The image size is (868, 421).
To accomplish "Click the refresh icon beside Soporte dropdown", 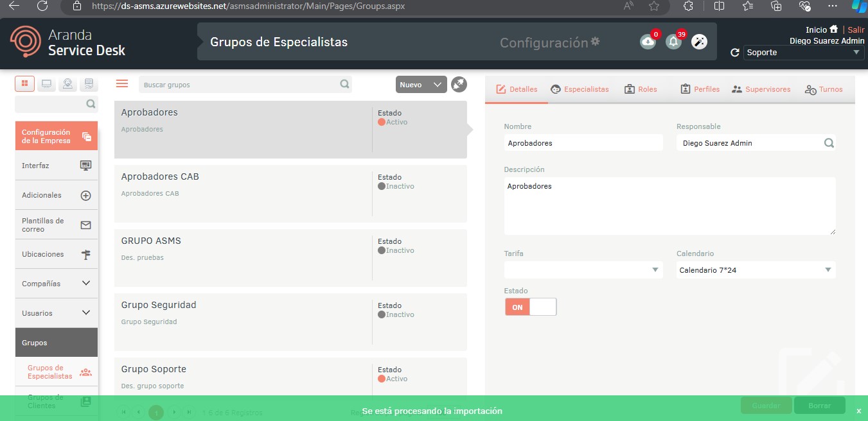I will (735, 53).
